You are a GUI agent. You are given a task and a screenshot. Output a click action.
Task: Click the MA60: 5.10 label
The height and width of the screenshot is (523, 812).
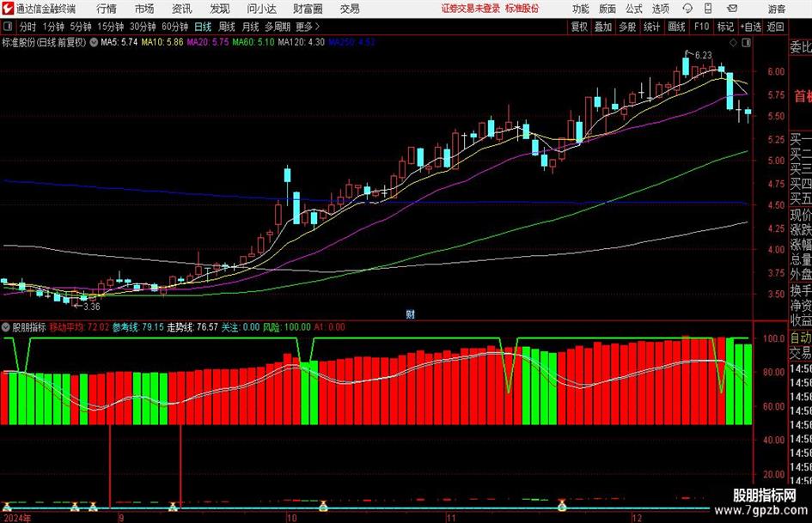tap(253, 42)
